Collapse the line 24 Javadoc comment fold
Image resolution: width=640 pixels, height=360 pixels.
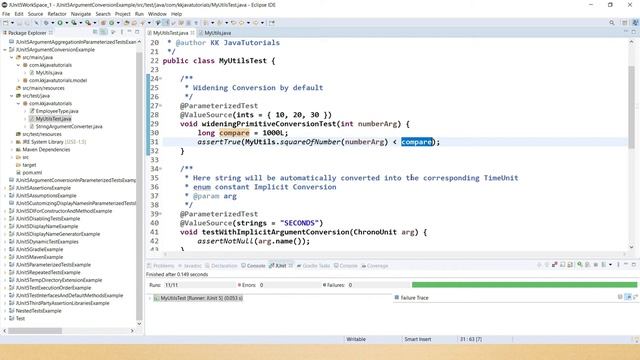[160, 78]
